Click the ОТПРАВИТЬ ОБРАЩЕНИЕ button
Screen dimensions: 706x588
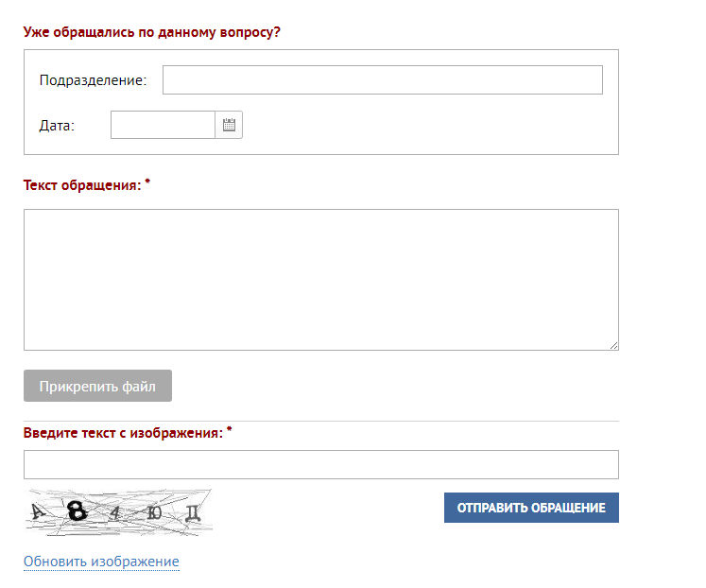[x=531, y=508]
